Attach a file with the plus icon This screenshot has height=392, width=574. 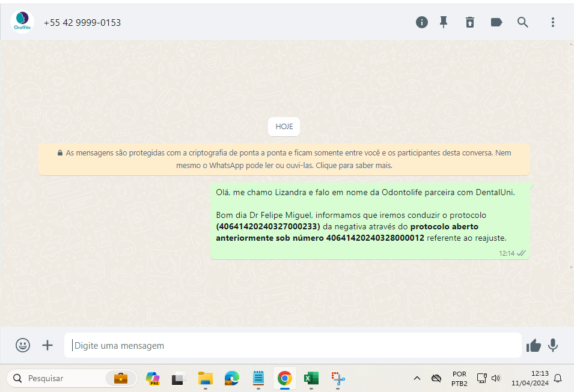click(x=47, y=345)
